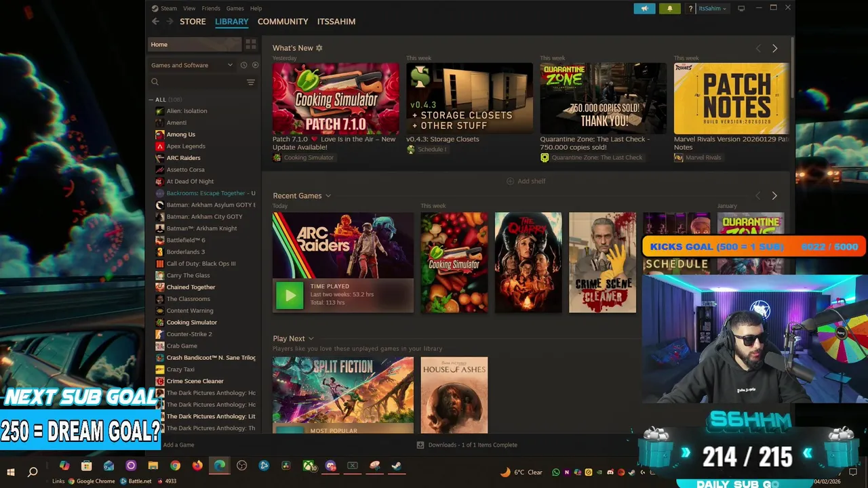Open advanced filters icon beside search
Image resolution: width=868 pixels, height=488 pixels.
(251, 82)
